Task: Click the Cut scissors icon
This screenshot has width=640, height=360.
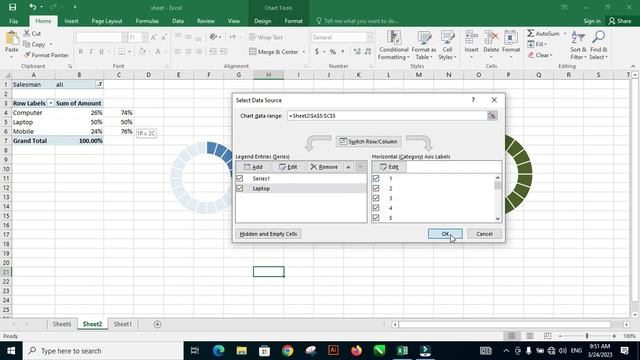Action: pyautogui.click(x=27, y=33)
